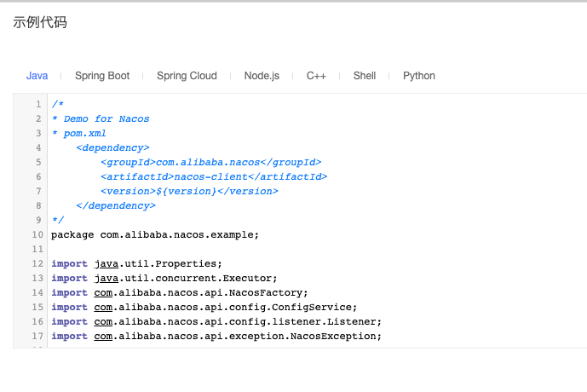Switch to the Java code tab
Screen dimensions: 587x392
pyautogui.click(x=37, y=76)
